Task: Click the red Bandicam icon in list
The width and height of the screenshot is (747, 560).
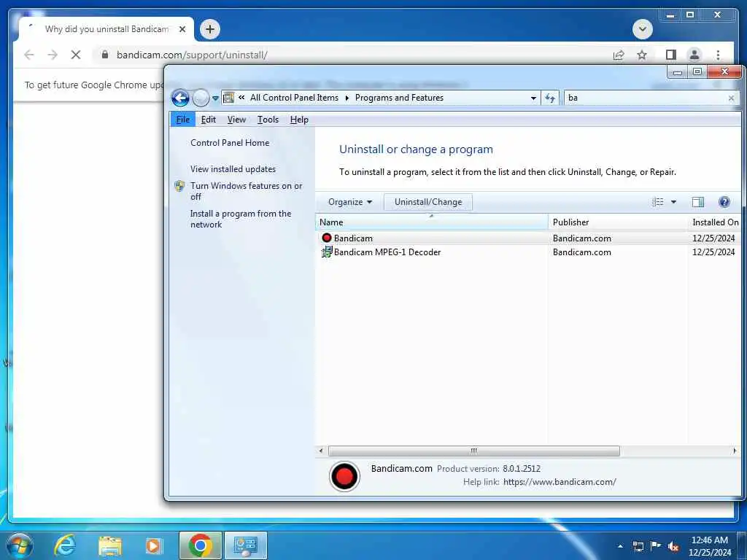Action: [x=326, y=238]
